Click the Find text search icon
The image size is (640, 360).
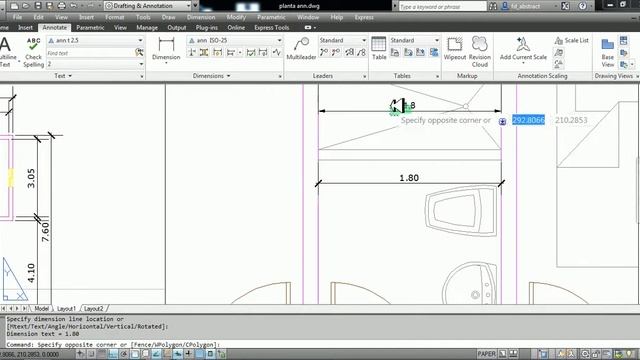[x=139, y=53]
